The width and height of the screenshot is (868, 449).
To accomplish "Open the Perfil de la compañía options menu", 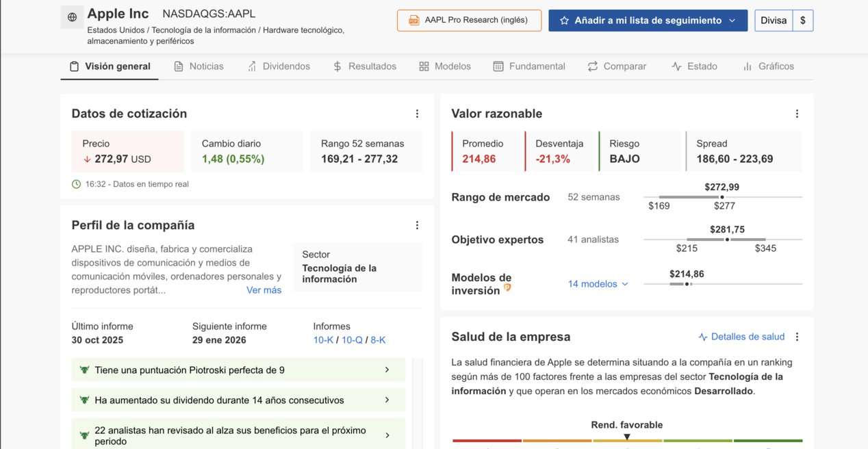I will [417, 225].
